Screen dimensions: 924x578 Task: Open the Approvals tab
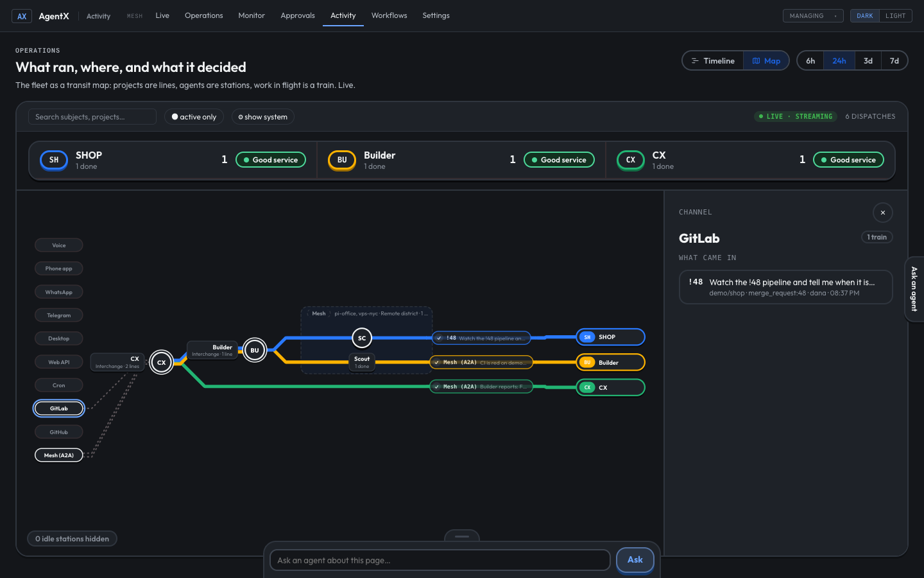(298, 15)
